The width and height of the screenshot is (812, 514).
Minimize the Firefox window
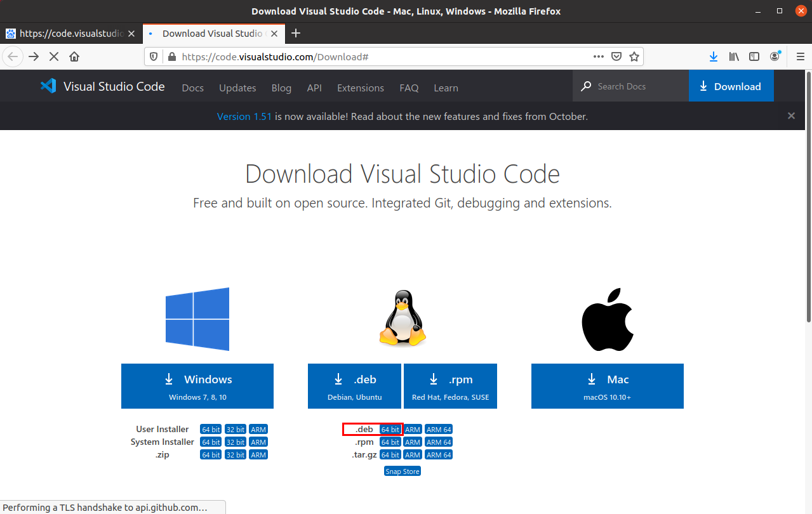point(757,11)
